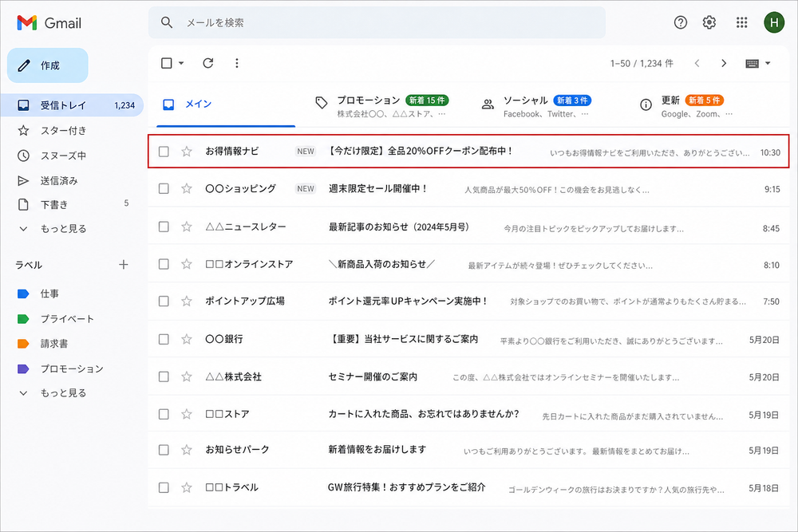Click the メールを検索 search field
Viewport: 798px width, 532px height.
[377, 22]
